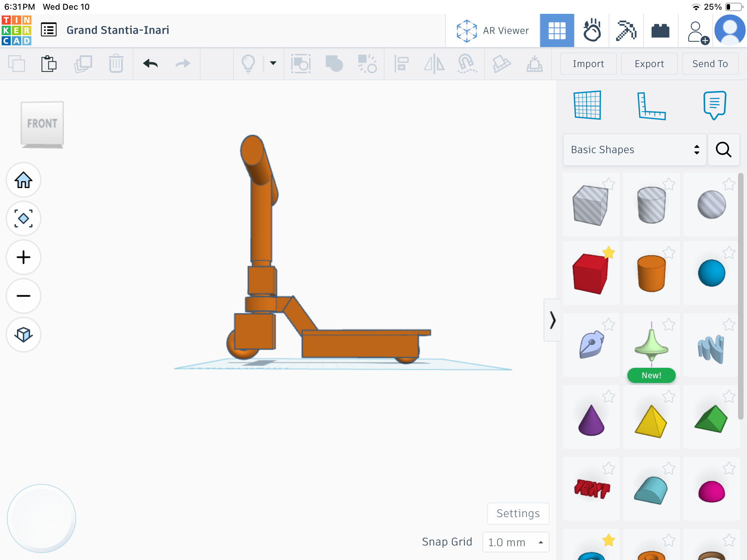Click the Import button
Screen dimensions: 747x560
[x=588, y=64]
